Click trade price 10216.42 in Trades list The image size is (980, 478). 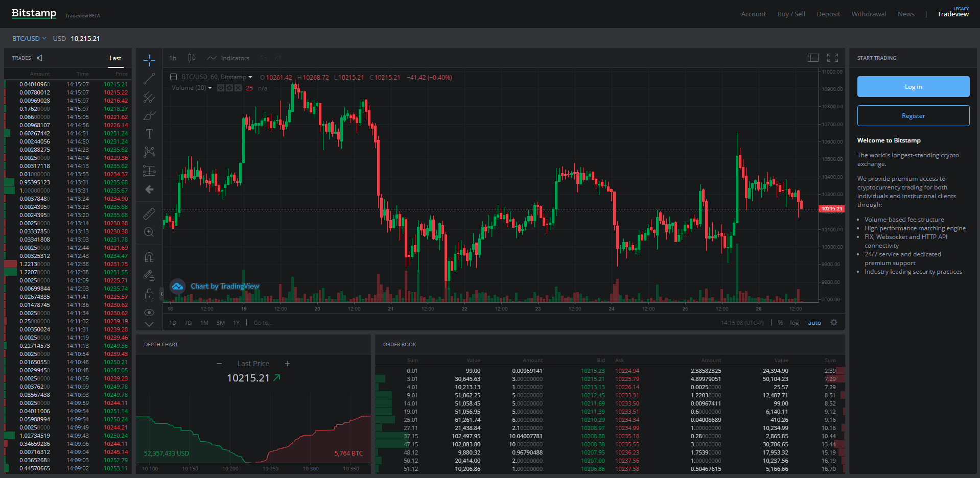pos(116,101)
